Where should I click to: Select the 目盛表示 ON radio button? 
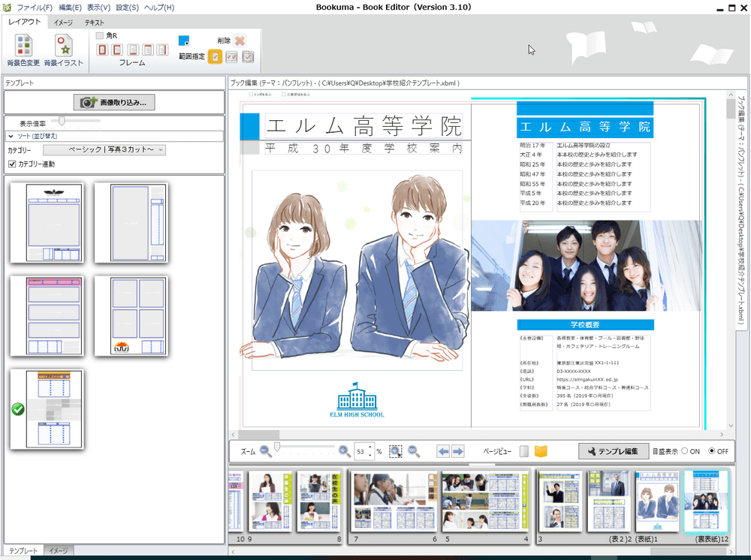pos(685,451)
